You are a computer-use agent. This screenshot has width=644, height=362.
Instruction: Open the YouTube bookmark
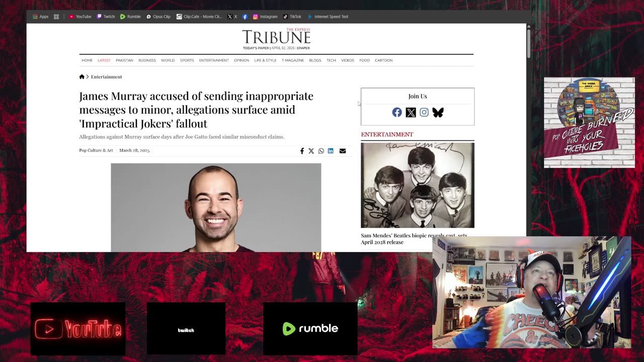click(80, 17)
